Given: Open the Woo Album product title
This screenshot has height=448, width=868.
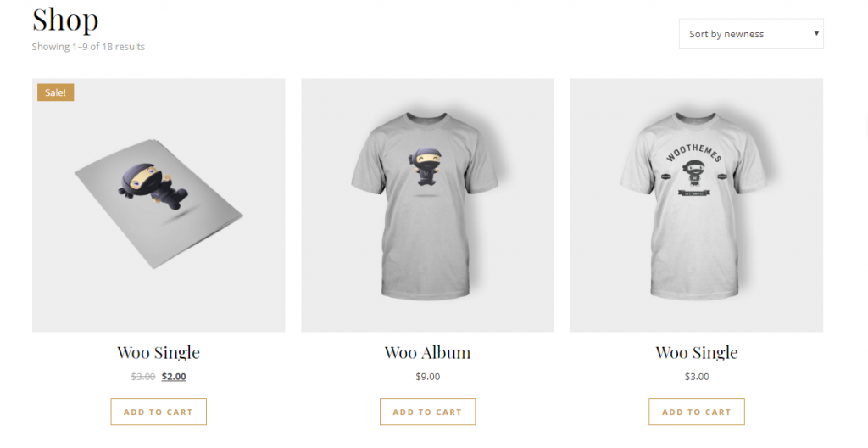Looking at the screenshot, I should pyautogui.click(x=427, y=353).
